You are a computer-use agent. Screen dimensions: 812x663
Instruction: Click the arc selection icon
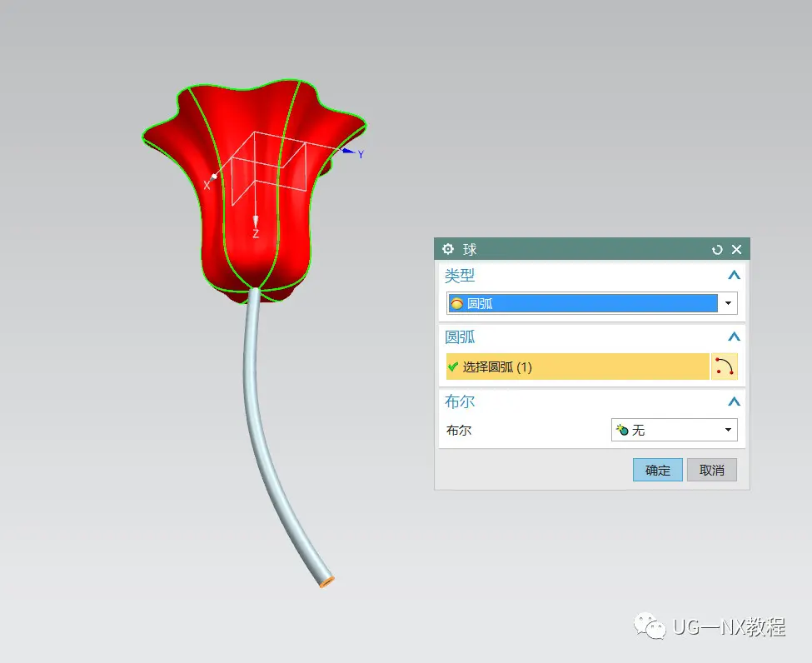[x=724, y=366]
